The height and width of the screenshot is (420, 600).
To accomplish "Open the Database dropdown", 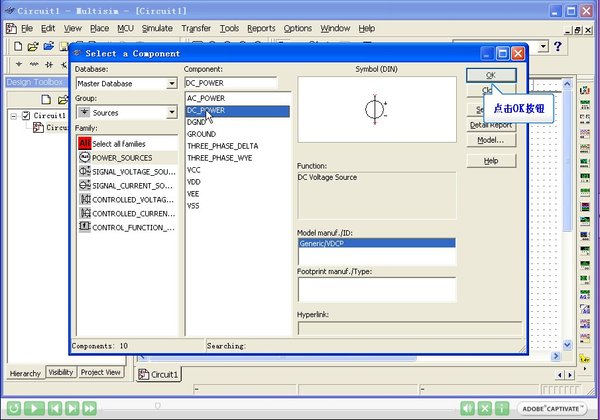I will click(172, 83).
